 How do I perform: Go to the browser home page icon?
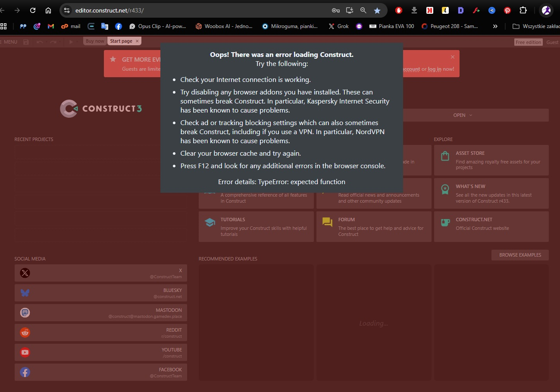pos(48,10)
